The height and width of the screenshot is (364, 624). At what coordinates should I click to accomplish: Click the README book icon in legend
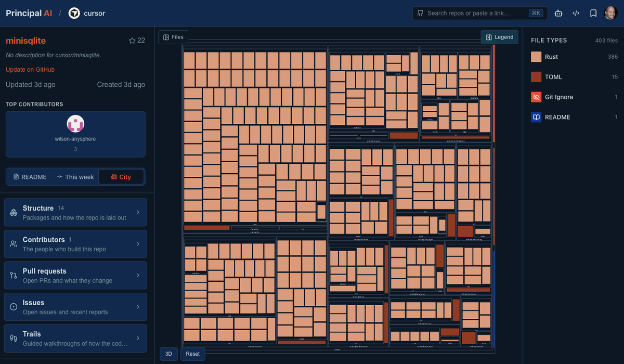(536, 117)
